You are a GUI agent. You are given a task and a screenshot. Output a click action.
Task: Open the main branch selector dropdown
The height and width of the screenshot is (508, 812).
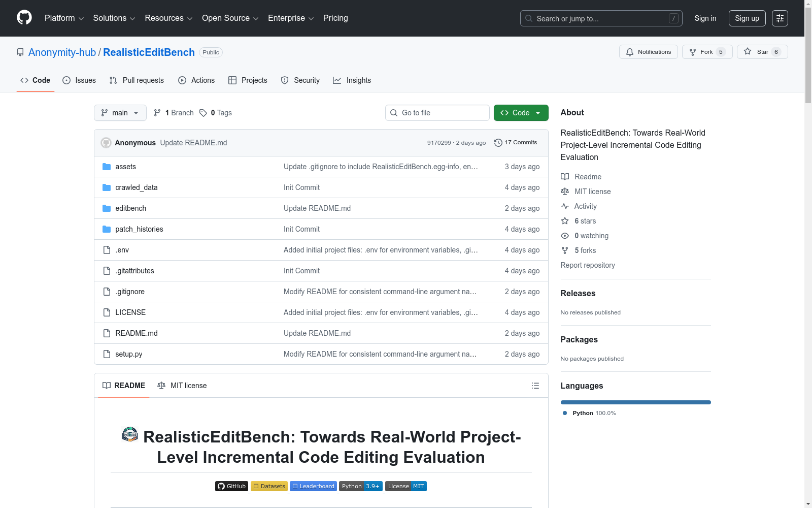pyautogui.click(x=120, y=113)
